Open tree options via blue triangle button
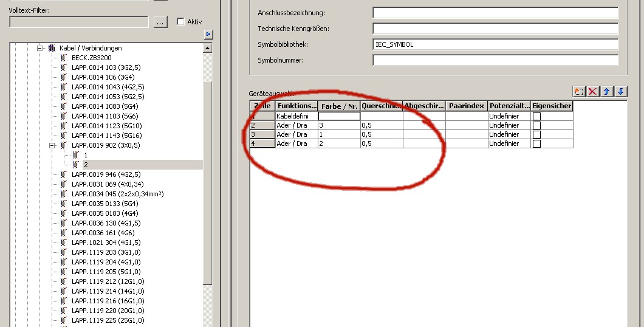Screen dimensions: 644x327 click(x=208, y=34)
